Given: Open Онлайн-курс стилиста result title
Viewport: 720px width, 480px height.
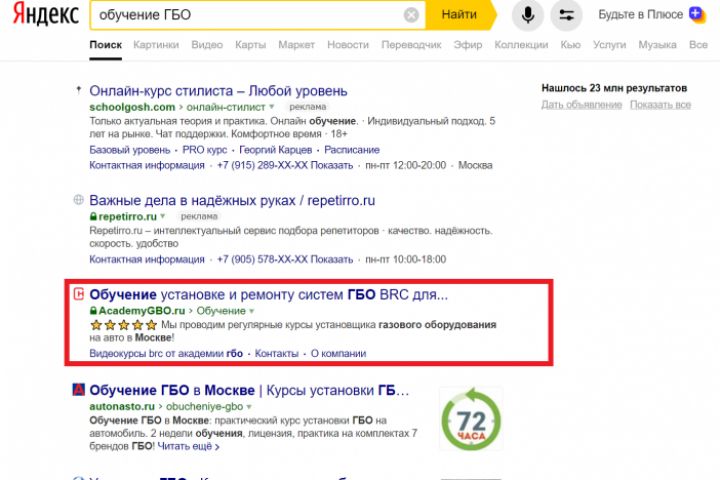Looking at the screenshot, I should (x=218, y=91).
